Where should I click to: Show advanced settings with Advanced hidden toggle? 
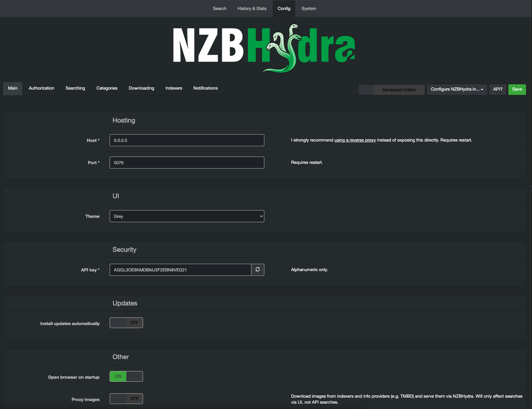coord(391,90)
